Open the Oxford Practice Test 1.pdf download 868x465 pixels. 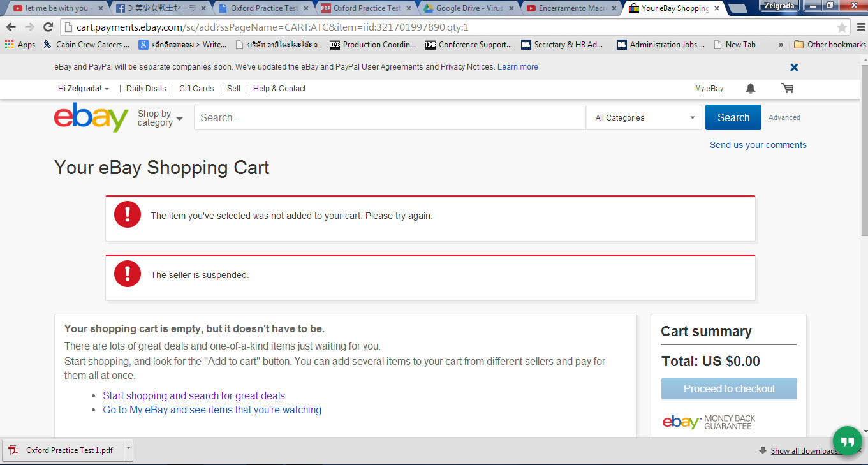coord(63,450)
